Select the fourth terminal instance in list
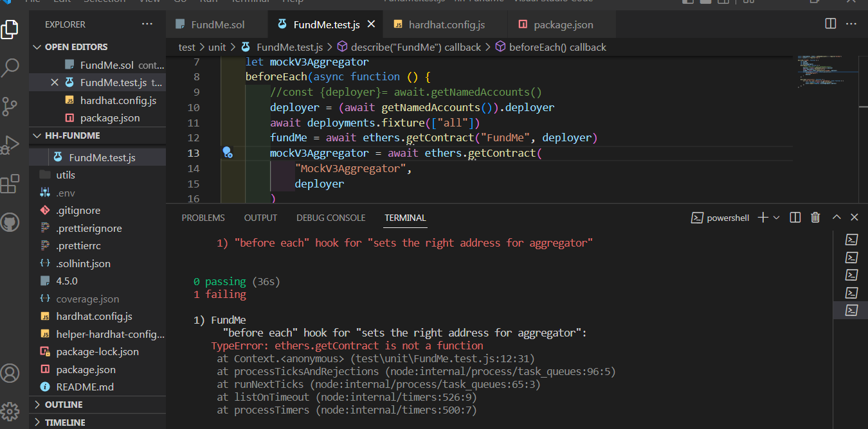This screenshot has width=868, height=429. [x=851, y=293]
